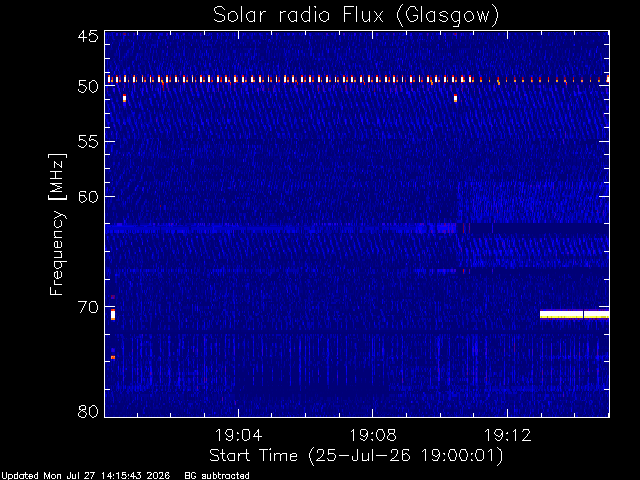Click the horizontal light band below 60 MHz
Image resolution: width=640 pixels, height=480 pixels.
pyautogui.click(x=280, y=228)
